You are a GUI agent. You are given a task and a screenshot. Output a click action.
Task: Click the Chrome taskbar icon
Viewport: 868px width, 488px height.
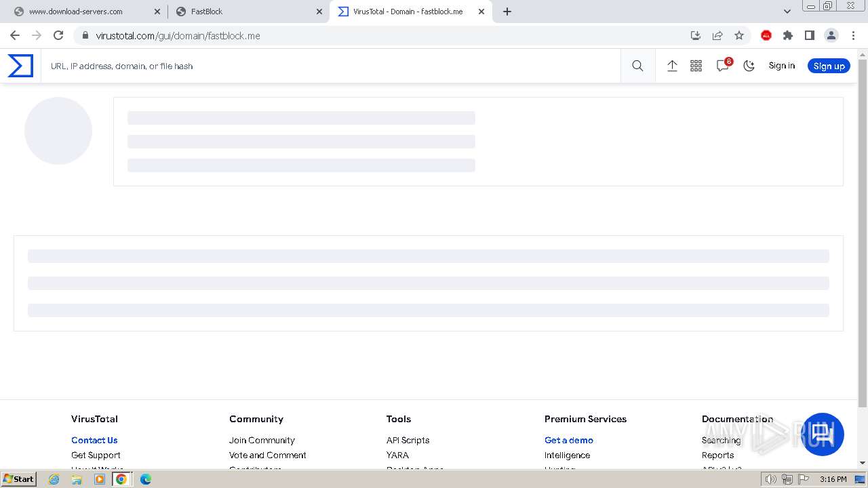[121, 479]
